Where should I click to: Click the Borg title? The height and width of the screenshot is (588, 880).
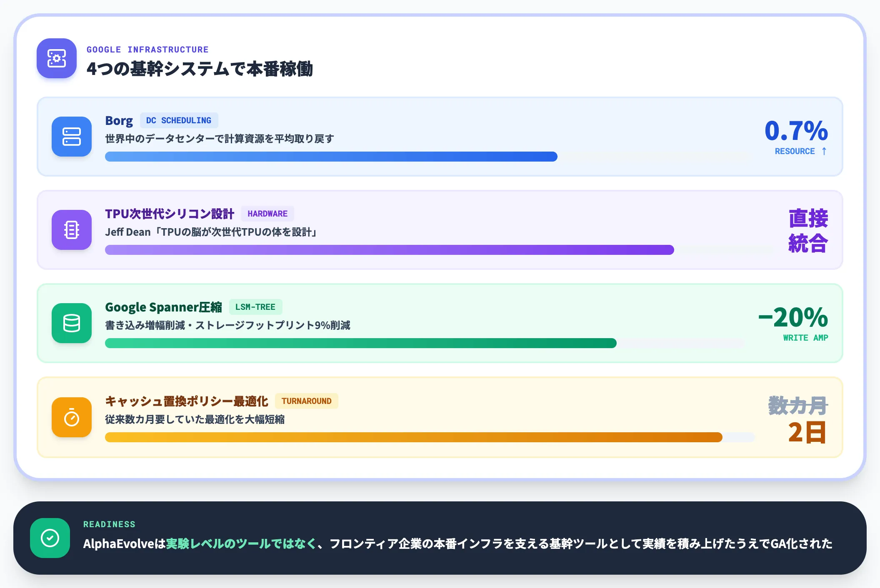point(119,121)
